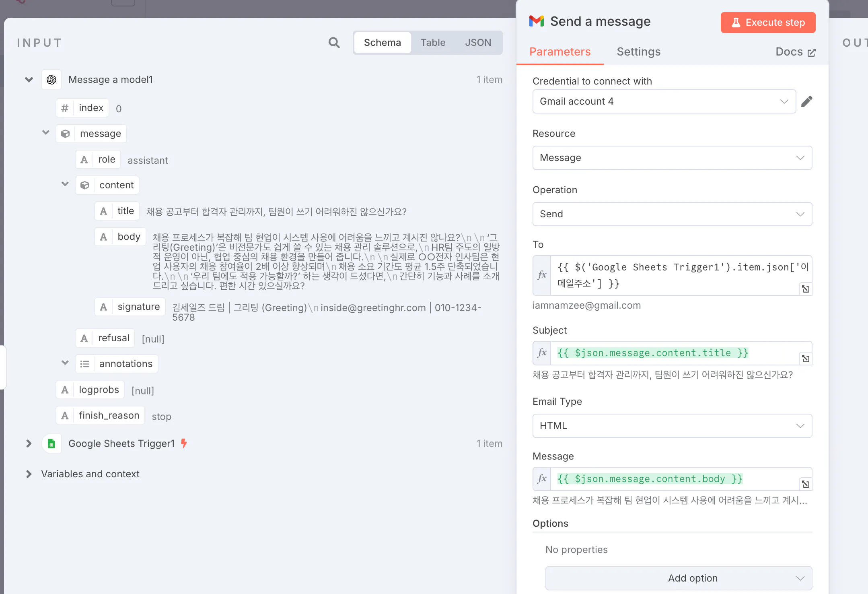Image resolution: width=868 pixels, height=594 pixels.
Task: Click the fx expression icon for To field
Action: [x=542, y=275]
